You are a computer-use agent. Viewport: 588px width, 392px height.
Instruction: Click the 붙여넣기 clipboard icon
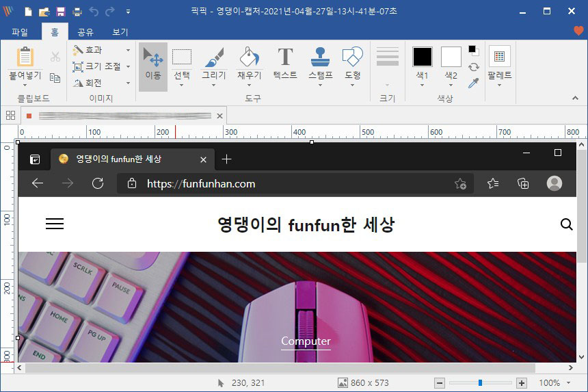pos(25,57)
